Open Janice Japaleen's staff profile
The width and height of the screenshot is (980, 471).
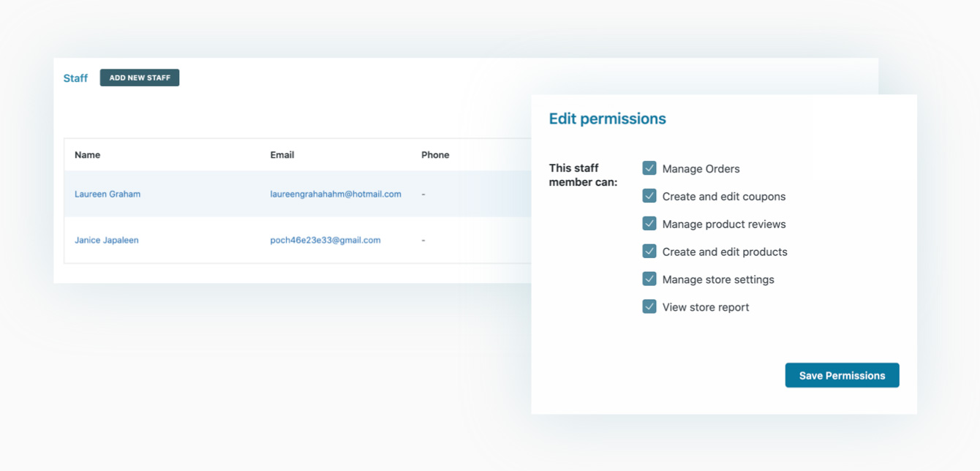point(107,240)
